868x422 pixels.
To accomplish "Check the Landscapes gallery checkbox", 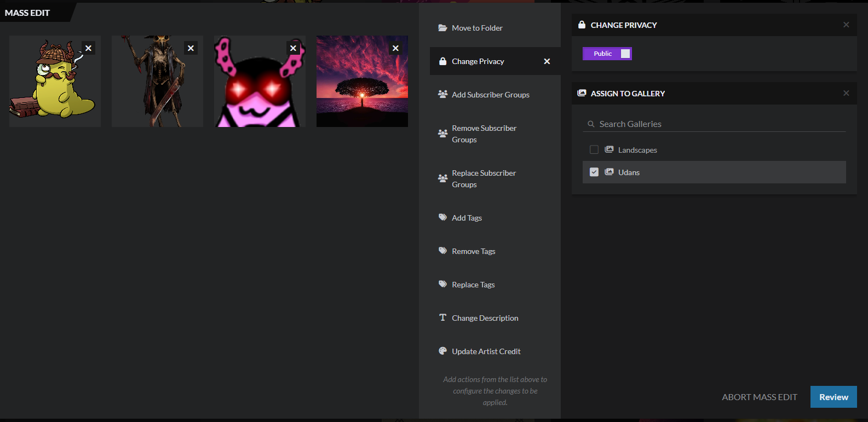I will coord(594,149).
